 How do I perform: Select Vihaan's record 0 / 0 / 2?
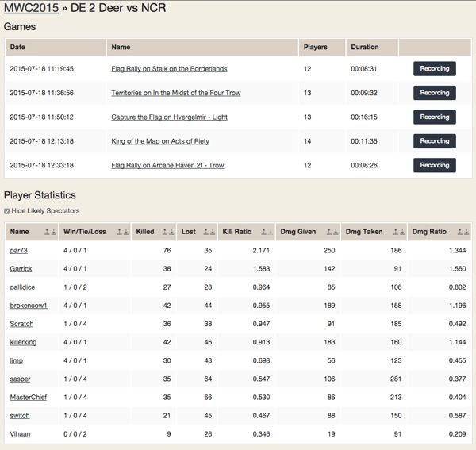pyautogui.click(x=75, y=434)
